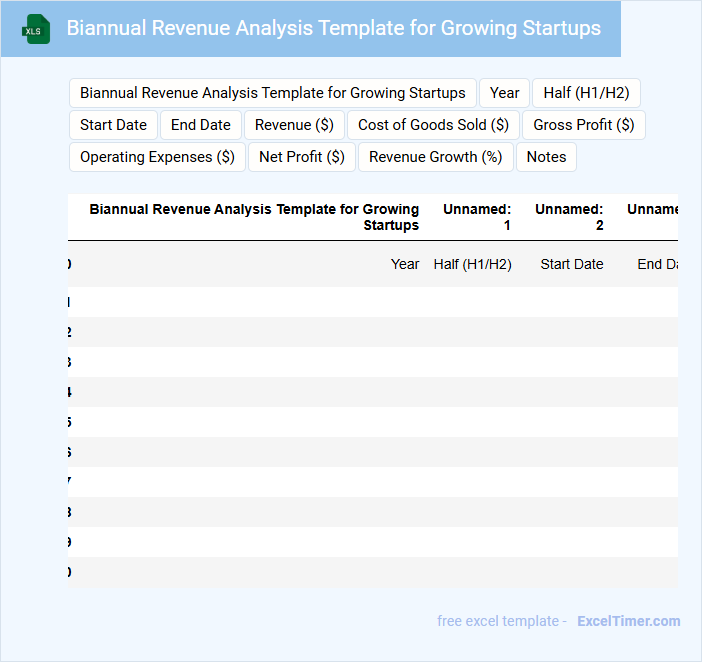
Task: Click the Unnamed: 2 column header
Action: pos(569,217)
